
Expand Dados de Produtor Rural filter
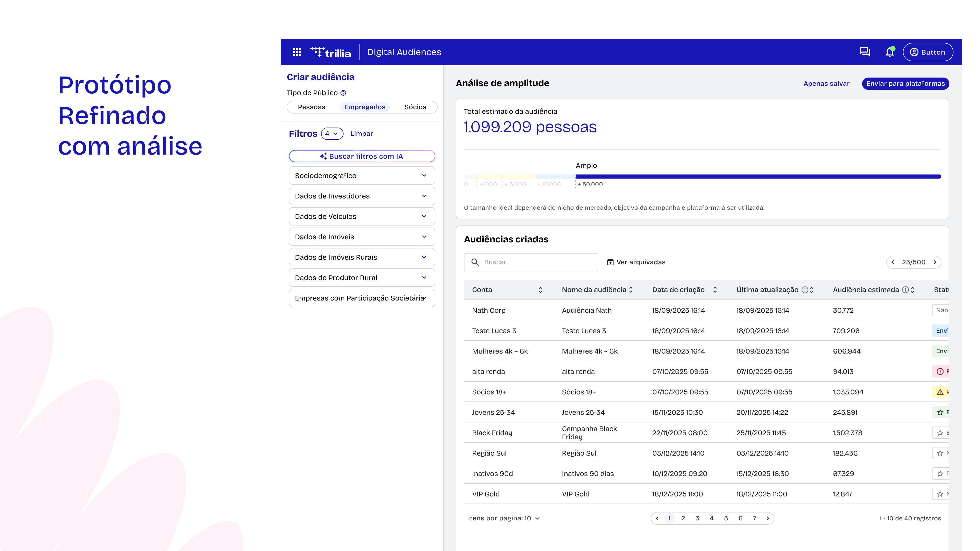[x=362, y=278]
